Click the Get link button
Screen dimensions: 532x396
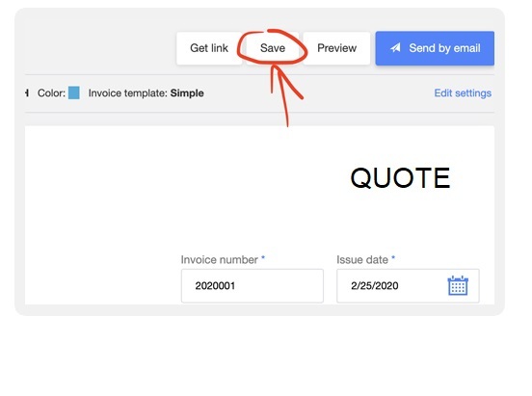[209, 48]
